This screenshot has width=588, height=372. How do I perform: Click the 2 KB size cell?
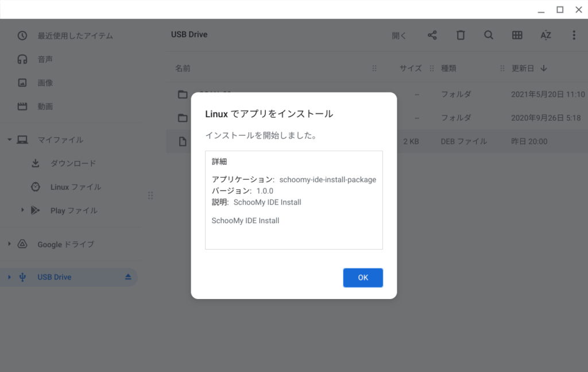411,141
